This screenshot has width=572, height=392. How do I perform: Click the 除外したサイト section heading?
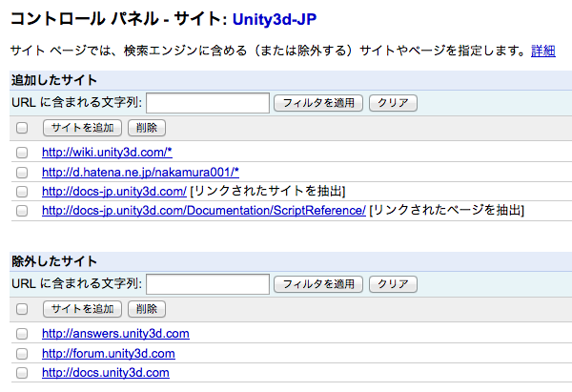point(54,261)
